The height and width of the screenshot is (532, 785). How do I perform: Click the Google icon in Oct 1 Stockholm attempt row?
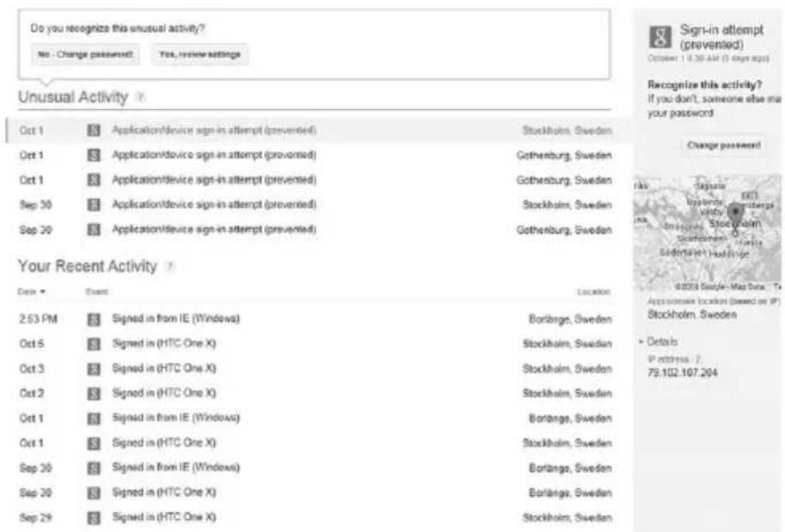tap(93, 130)
